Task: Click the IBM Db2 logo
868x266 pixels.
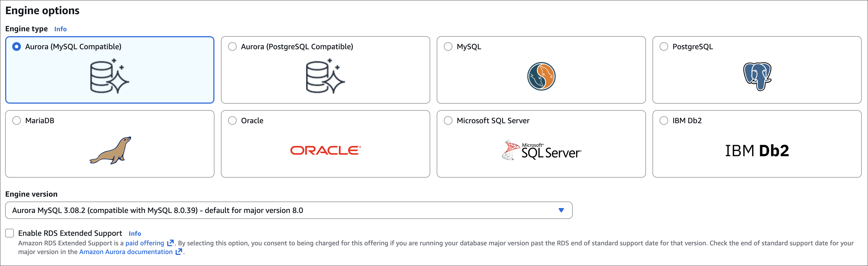Action: pos(757,151)
